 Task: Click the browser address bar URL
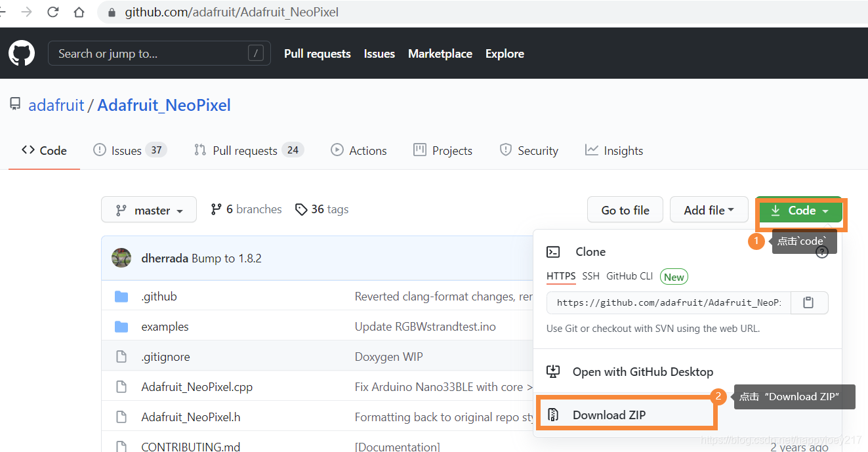coord(232,12)
